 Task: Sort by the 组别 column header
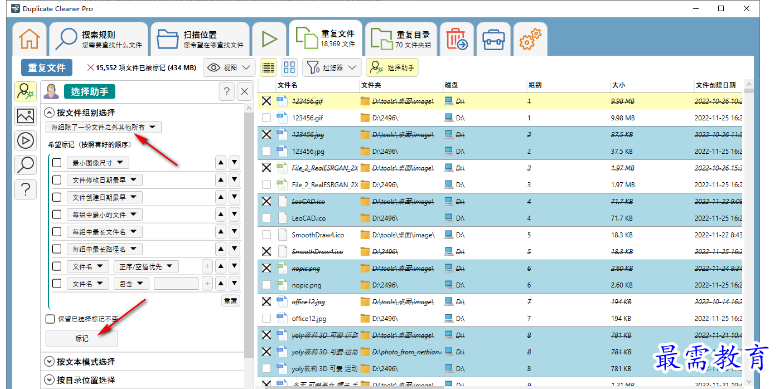pos(535,85)
